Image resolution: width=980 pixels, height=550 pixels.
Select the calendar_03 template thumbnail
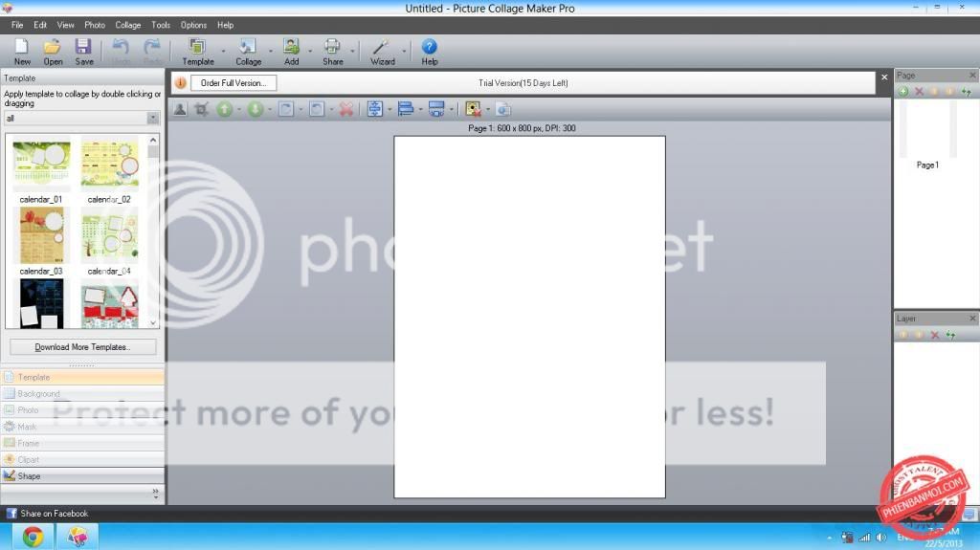click(41, 235)
